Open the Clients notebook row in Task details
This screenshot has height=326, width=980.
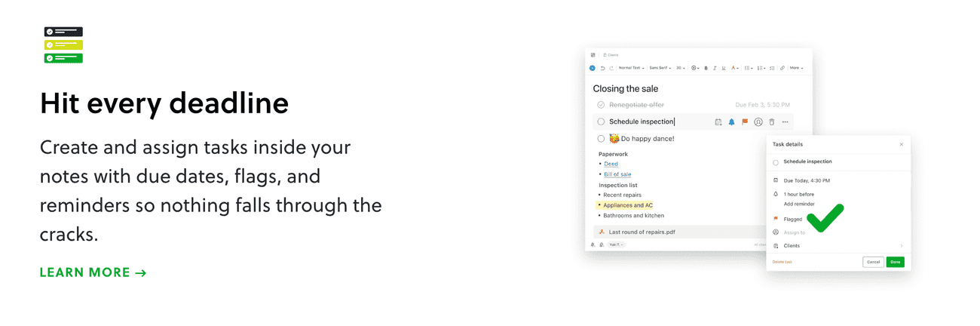pyautogui.click(x=838, y=245)
